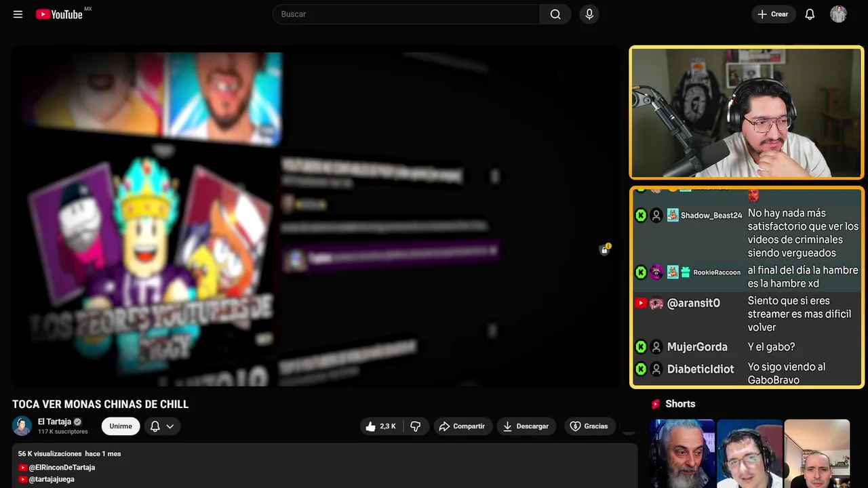Click Kick icon beside Shadow_Beast24
The image size is (868, 488).
(641, 216)
